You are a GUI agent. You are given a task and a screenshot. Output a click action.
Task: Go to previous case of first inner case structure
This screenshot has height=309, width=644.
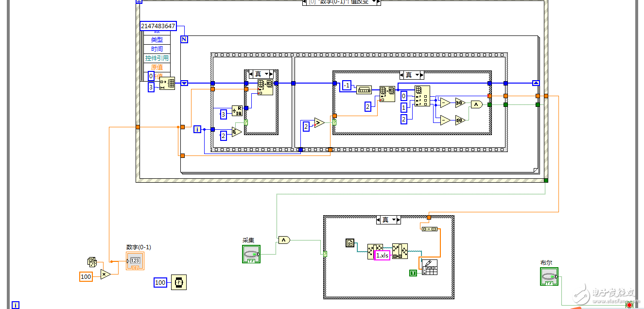click(251, 74)
